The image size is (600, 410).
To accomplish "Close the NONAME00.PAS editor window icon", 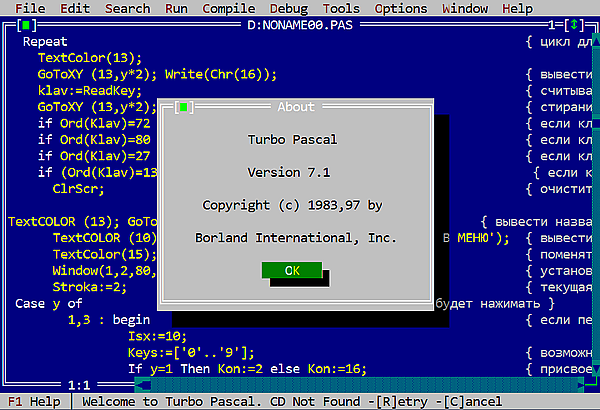I will tap(26, 25).
